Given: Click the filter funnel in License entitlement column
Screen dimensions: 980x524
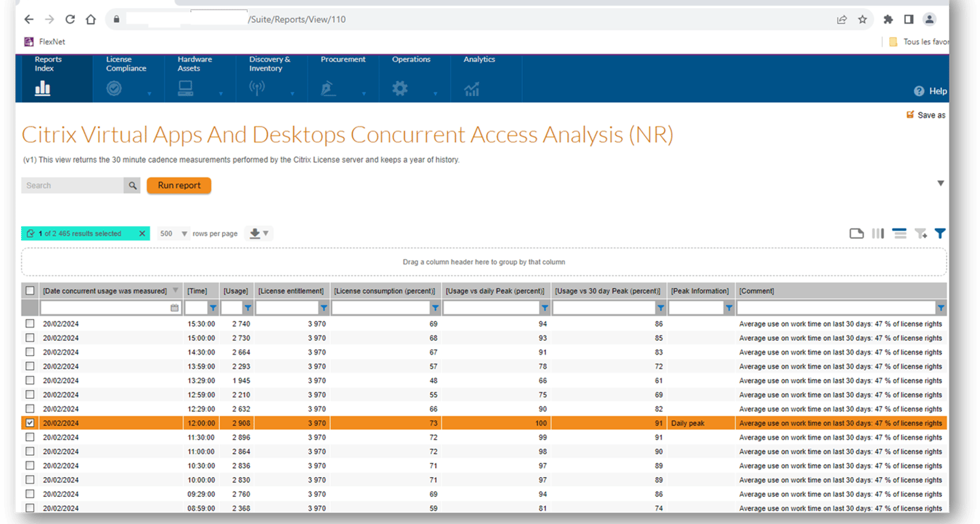Looking at the screenshot, I should pos(324,308).
